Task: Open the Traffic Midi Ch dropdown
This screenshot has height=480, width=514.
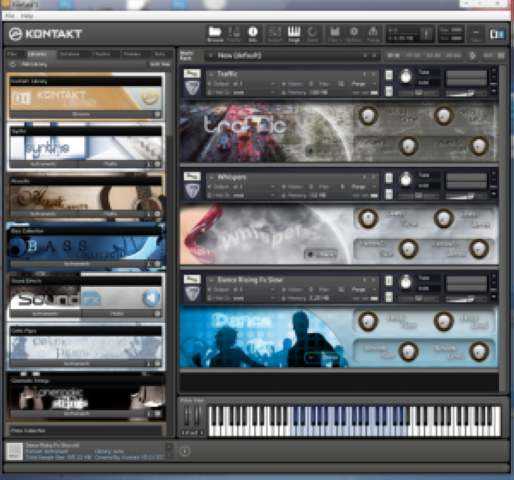Action: pos(273,92)
